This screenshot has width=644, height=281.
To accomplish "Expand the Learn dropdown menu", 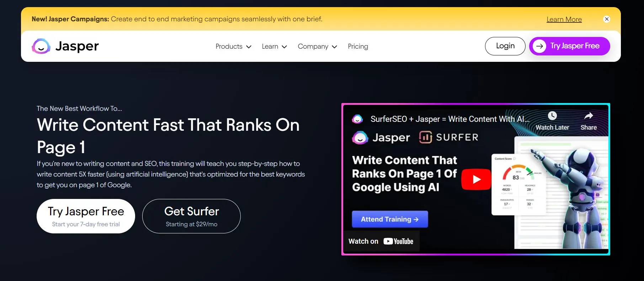I will [x=274, y=47].
